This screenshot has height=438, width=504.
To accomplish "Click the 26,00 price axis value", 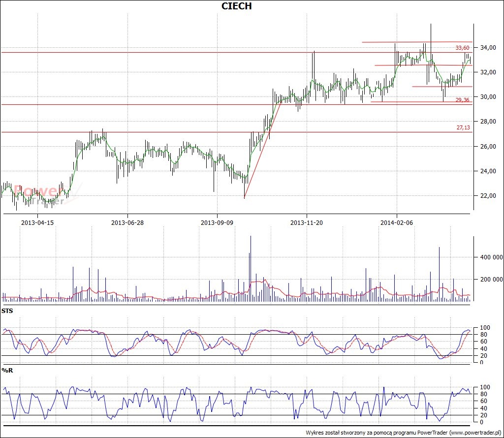I will point(488,147).
